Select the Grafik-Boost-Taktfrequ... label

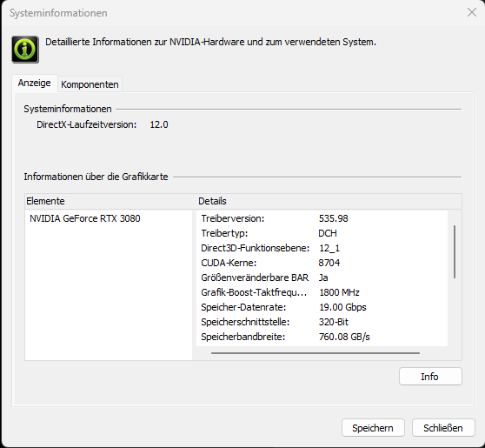(254, 292)
